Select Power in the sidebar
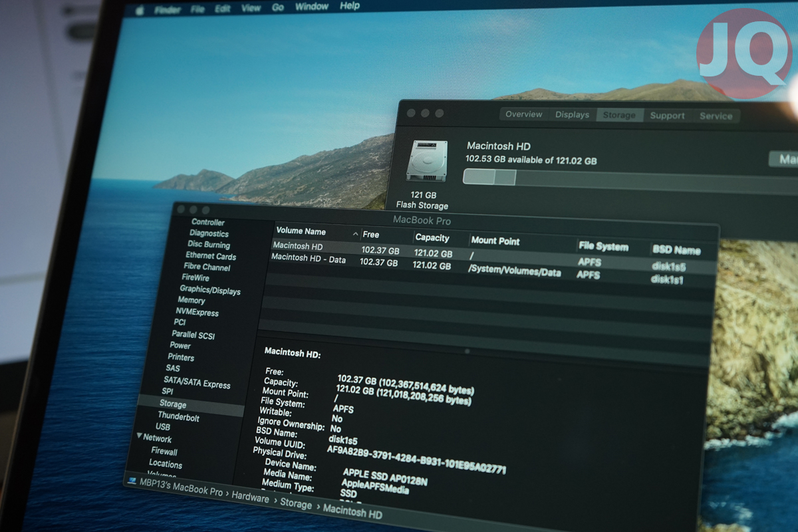Screen dimensions: 798x532 coord(180,346)
